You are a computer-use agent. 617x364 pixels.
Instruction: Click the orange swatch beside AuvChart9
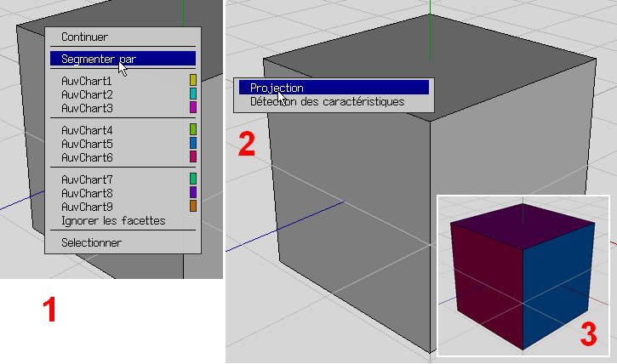pyautogui.click(x=193, y=206)
